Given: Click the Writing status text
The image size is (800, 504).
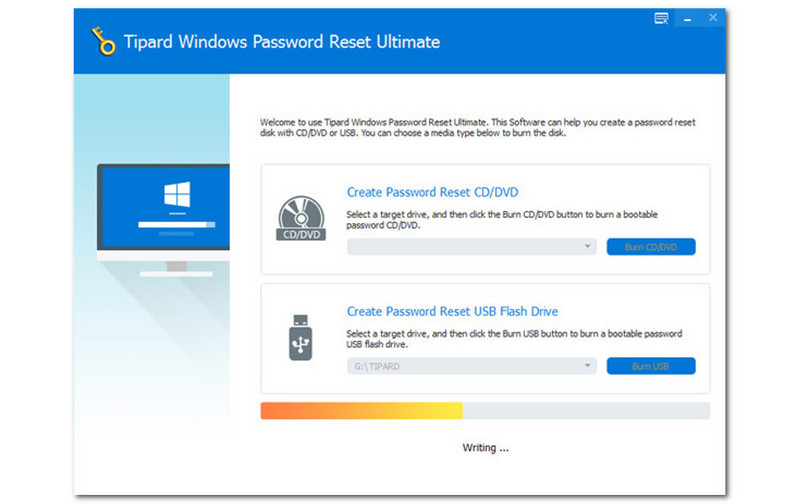Looking at the screenshot, I should 485,447.
